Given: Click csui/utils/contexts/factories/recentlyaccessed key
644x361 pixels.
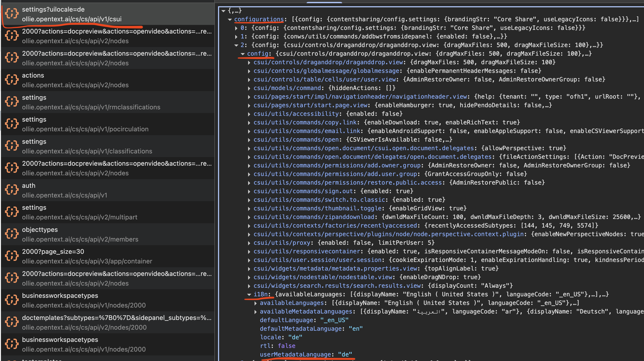Looking at the screenshot, I should click(335, 225).
